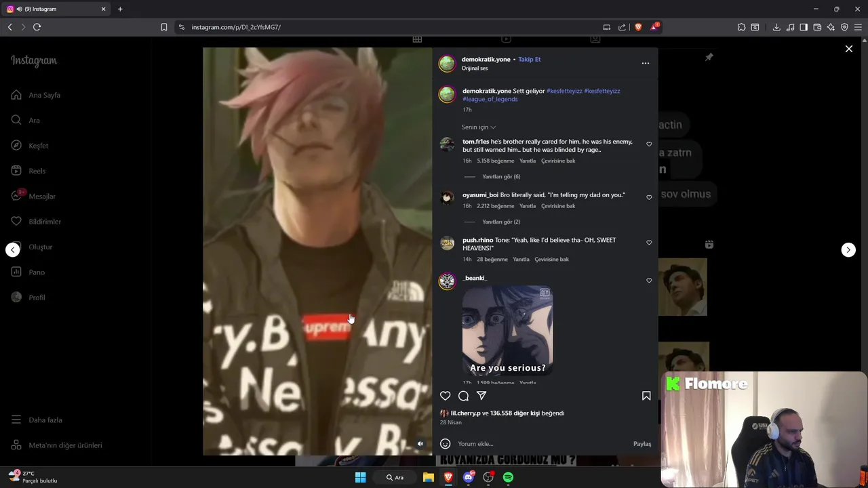Open Bildirimler in sidebar
This screenshot has width=868, height=488.
[36, 222]
